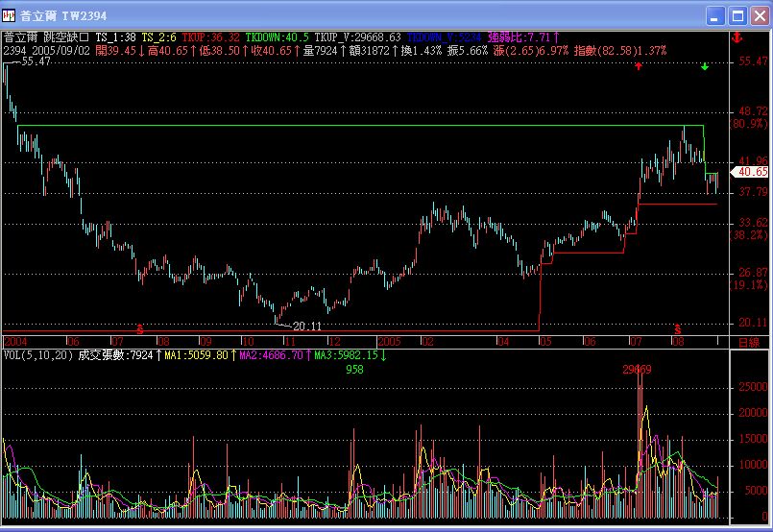
Task: Click the VOL(5,10,20) indicator label
Action: click(37, 356)
